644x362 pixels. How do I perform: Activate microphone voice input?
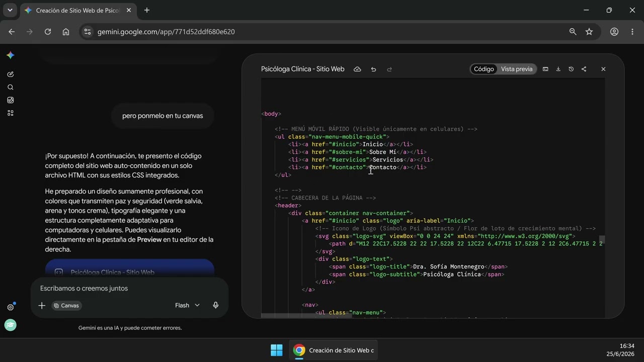[x=216, y=305]
